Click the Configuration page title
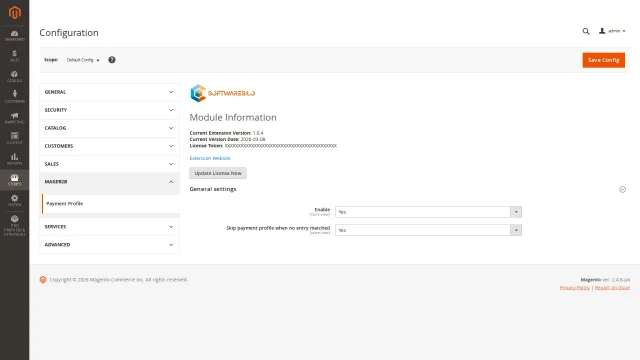The image size is (640, 360). (x=69, y=33)
